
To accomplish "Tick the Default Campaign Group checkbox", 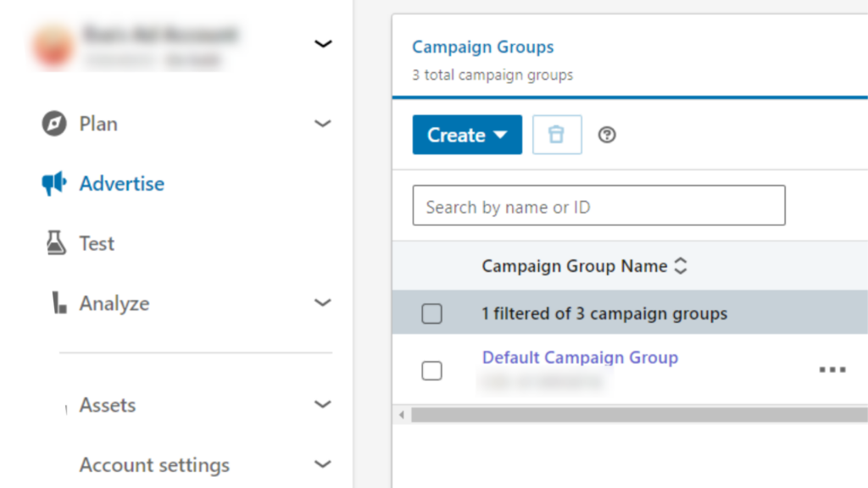I will 431,371.
